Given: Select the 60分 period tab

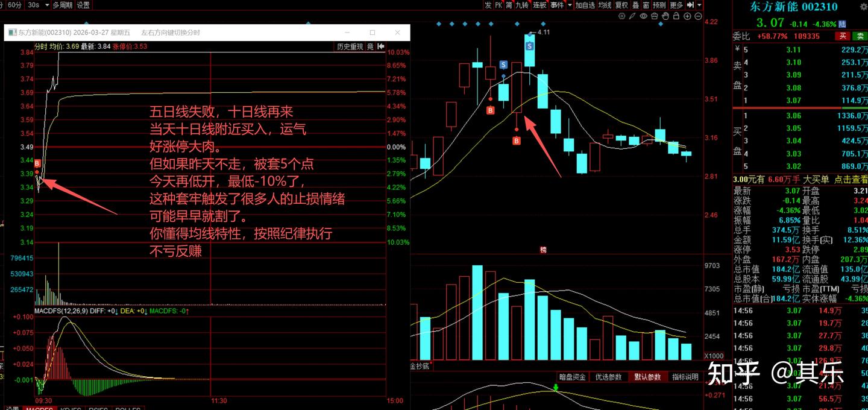Looking at the screenshot, I should click(x=14, y=5).
